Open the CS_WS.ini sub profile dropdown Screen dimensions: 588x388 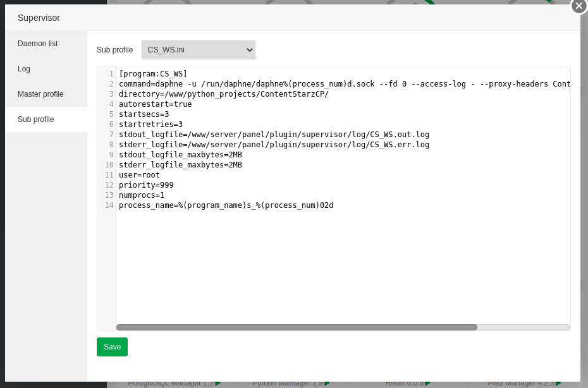199,50
